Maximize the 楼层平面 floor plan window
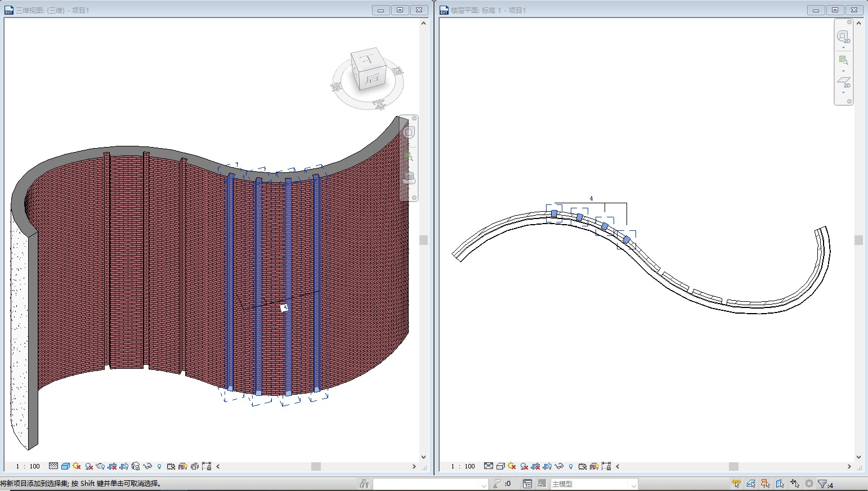Viewport: 868px width, 491px height. [x=835, y=10]
